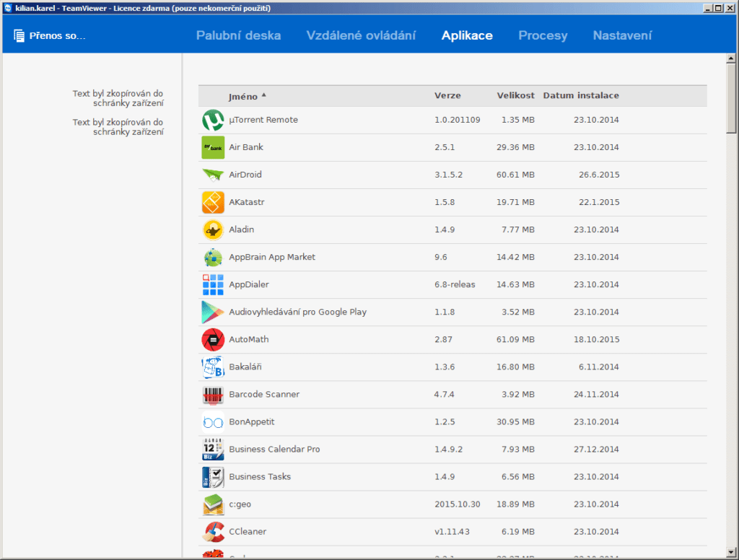Click version 2015.10.30 of c:geo
The height and width of the screenshot is (560, 739).
(457, 504)
